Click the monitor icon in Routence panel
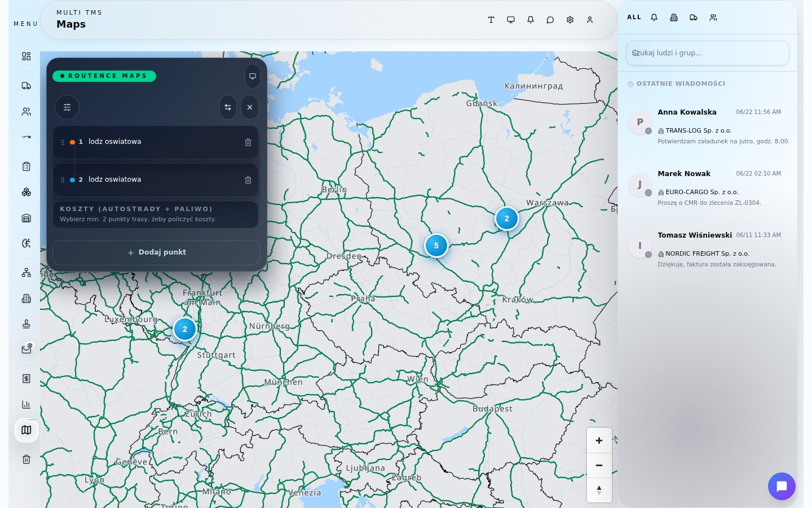812x508 pixels. 253,76
